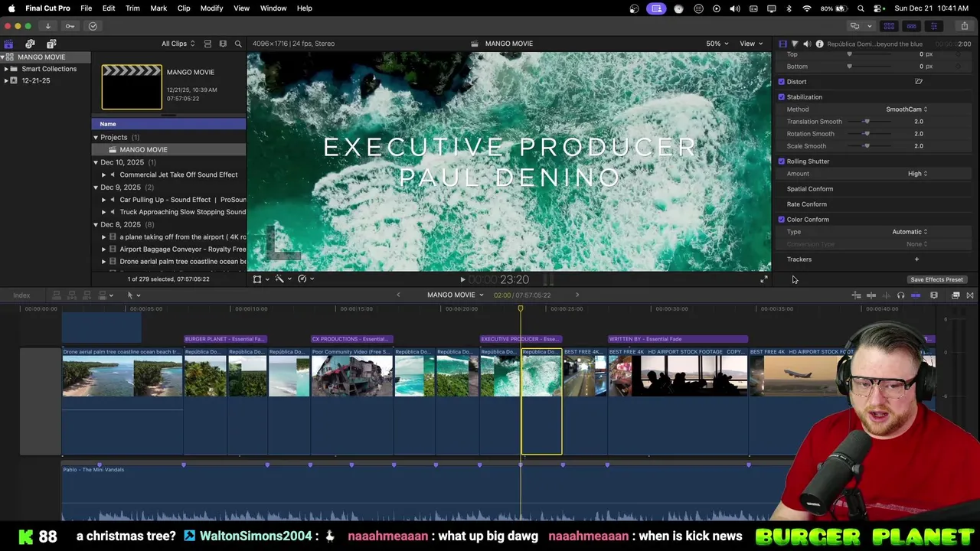Open macOS Control Center icon
This screenshot has width=980, height=551.
(878, 8)
